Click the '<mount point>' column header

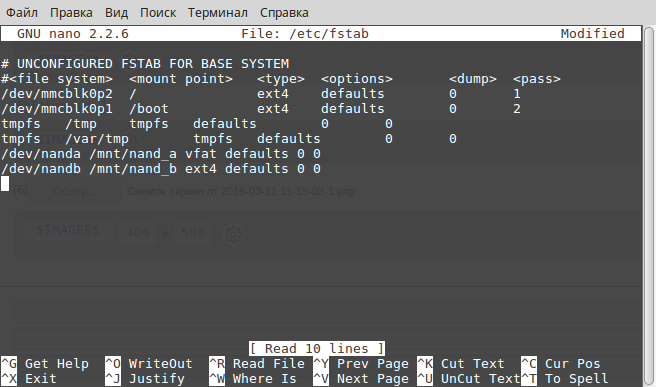click(181, 79)
